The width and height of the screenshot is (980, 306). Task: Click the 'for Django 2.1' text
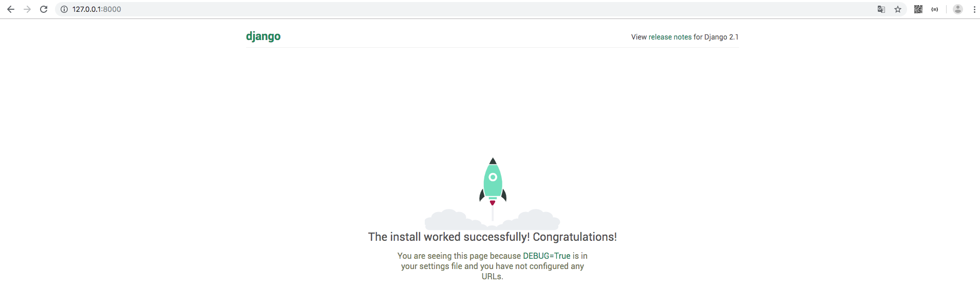tap(716, 37)
